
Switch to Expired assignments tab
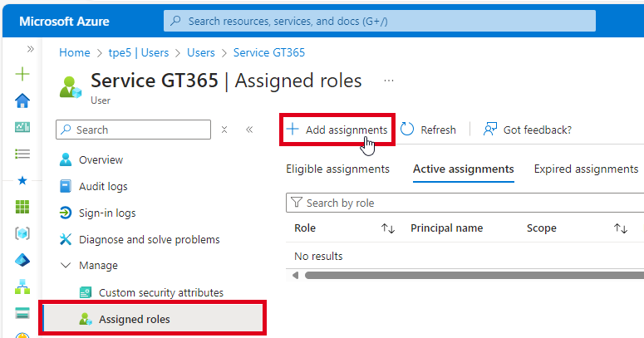pos(586,169)
